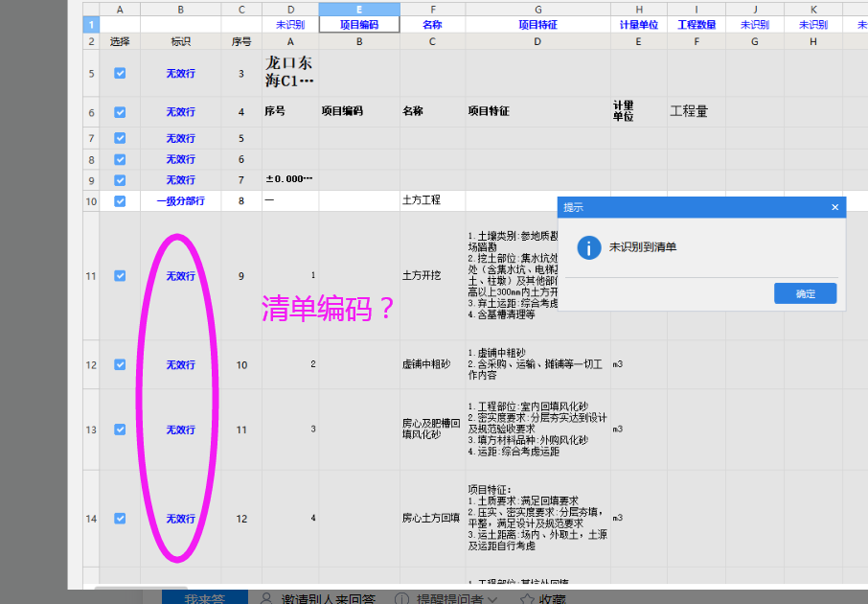868x604 pixels.
Task: Uncheck the checkbox in row 6
Action: point(120,112)
